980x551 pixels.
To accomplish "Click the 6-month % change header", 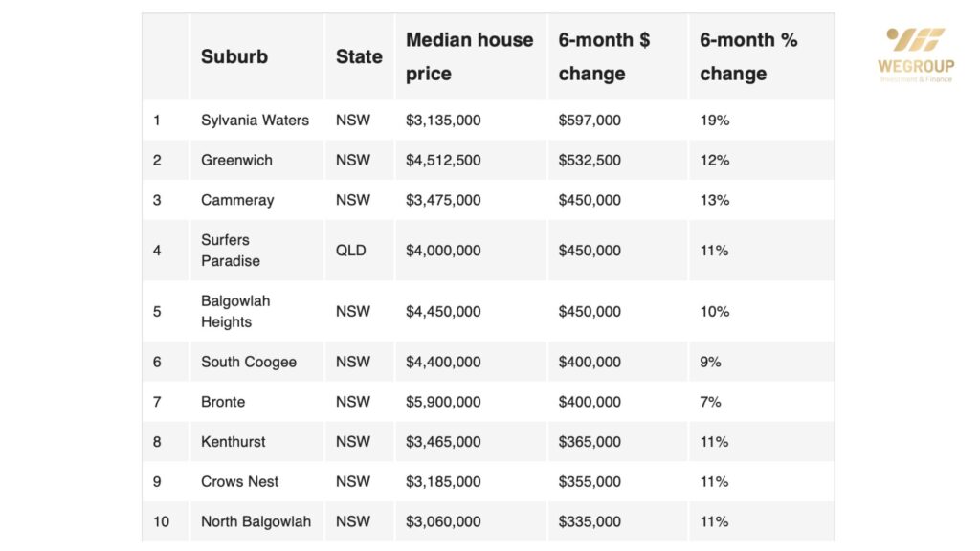I will [748, 56].
